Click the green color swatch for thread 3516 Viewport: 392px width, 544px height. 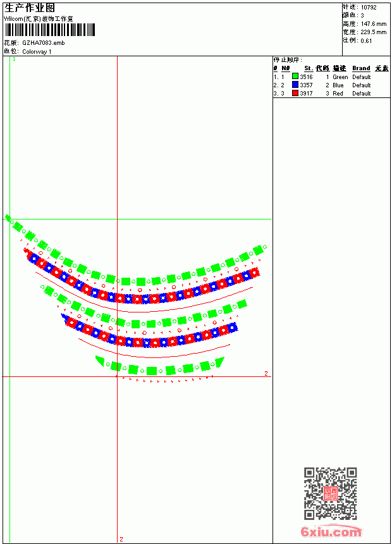pyautogui.click(x=295, y=76)
